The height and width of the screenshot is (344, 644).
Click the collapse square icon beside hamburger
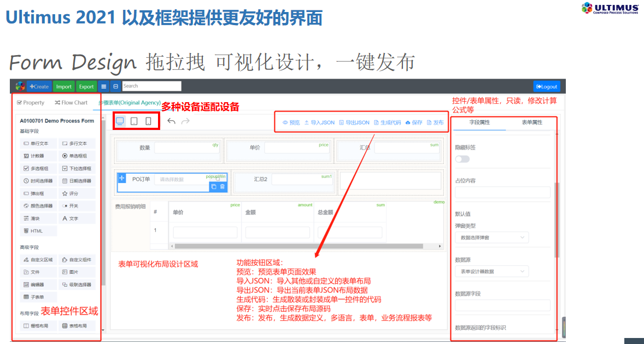click(x=115, y=86)
